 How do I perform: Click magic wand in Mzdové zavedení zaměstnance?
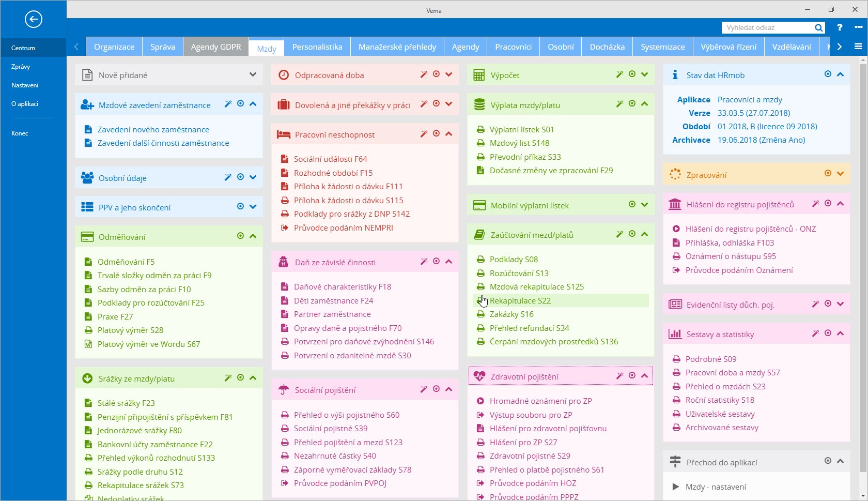[x=228, y=104]
